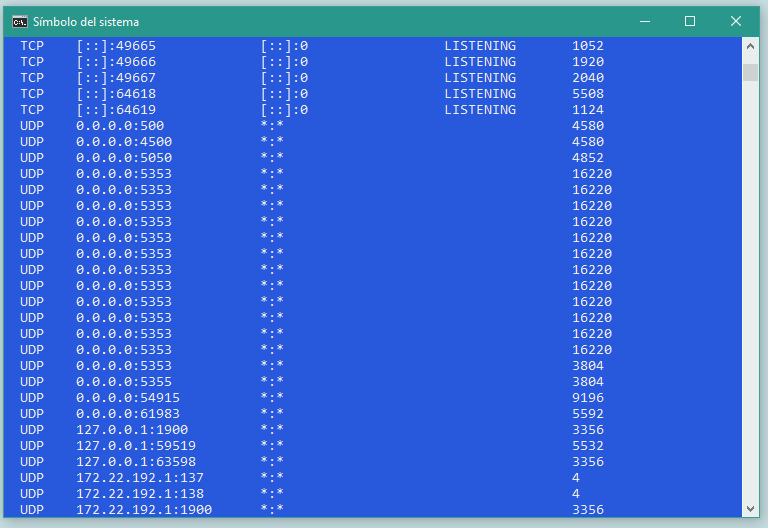This screenshot has width=768, height=528.
Task: Click the UDP address 0.0.0.0:4500
Action: [x=120, y=142]
